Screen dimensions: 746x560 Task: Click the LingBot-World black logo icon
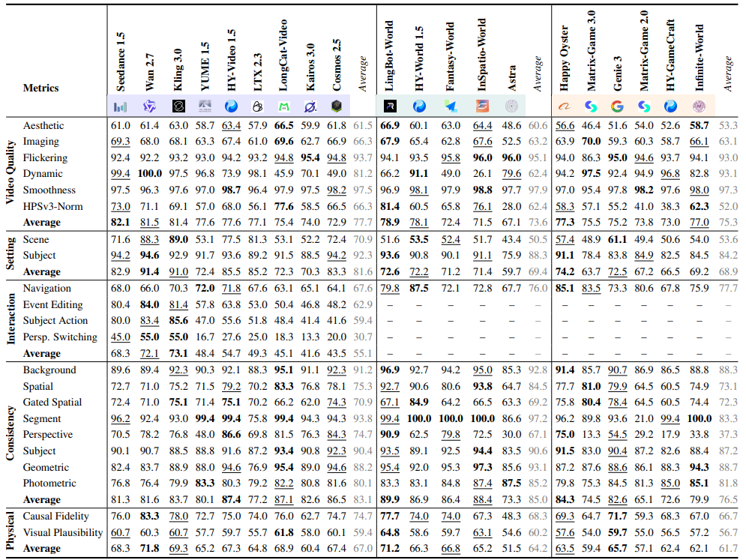click(390, 106)
